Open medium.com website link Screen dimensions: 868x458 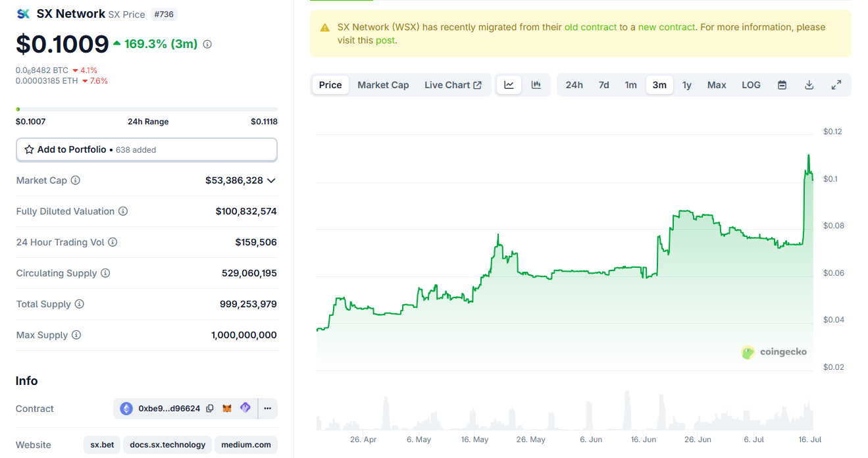245,445
